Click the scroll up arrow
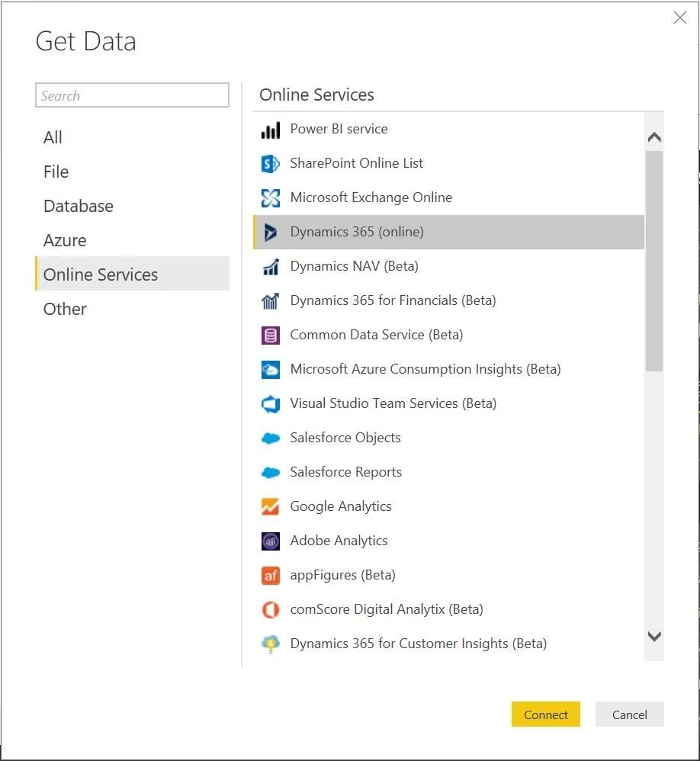This screenshot has height=761, width=700. pos(654,137)
